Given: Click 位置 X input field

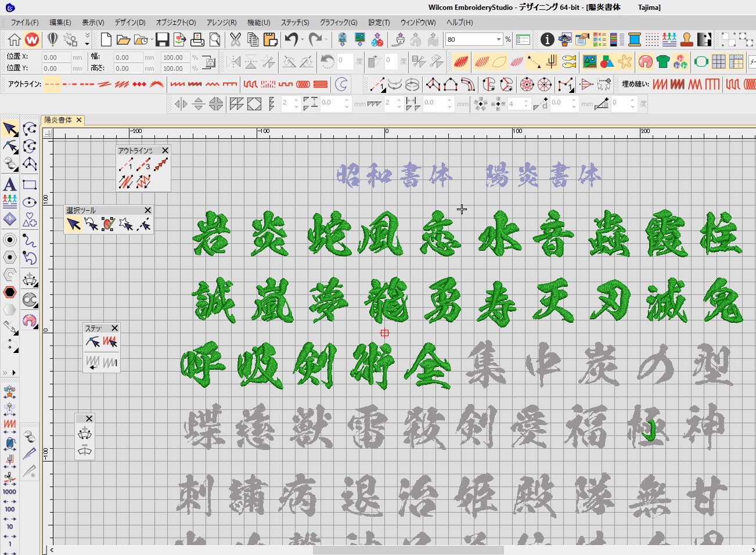Looking at the screenshot, I should [57, 57].
